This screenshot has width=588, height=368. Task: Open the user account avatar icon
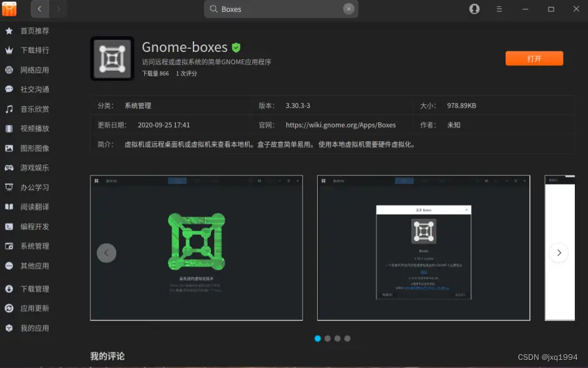coord(474,9)
